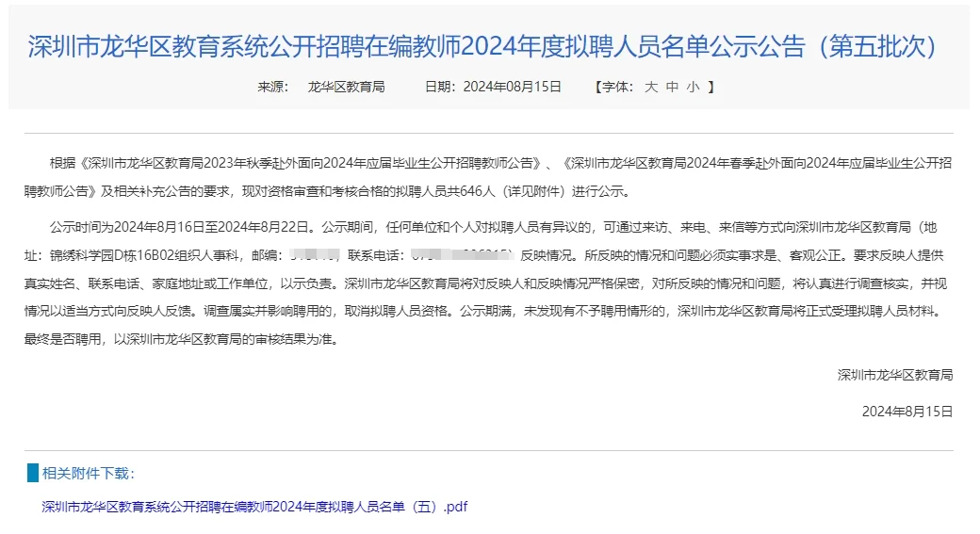Click the closing date 2024年8月15日

[907, 411]
